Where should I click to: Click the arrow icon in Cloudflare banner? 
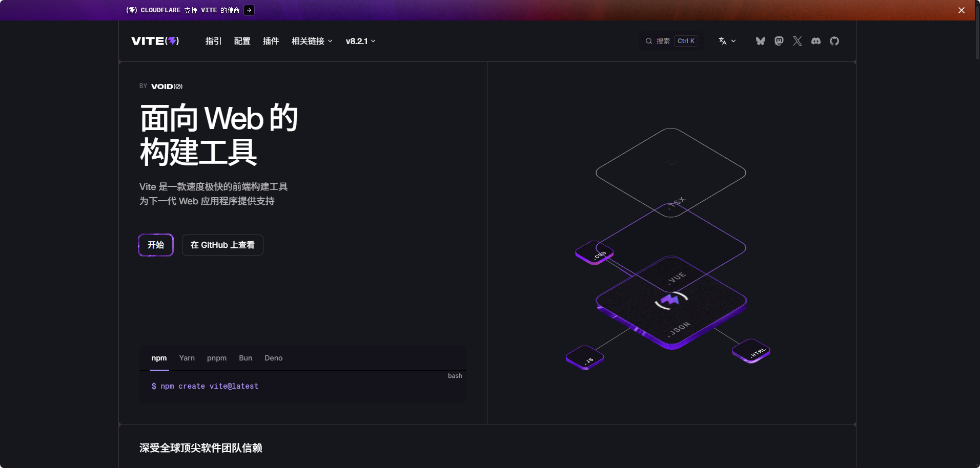coord(249,10)
